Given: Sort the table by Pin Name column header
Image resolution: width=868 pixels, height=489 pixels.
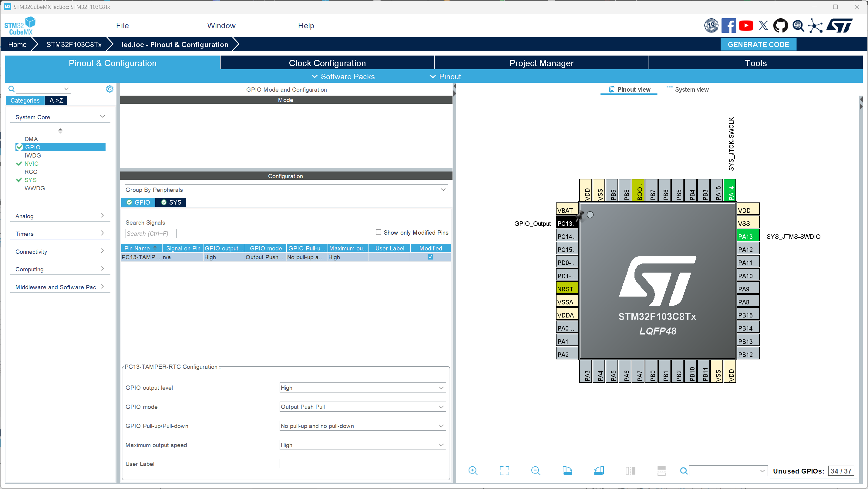Looking at the screenshot, I should pos(141,248).
